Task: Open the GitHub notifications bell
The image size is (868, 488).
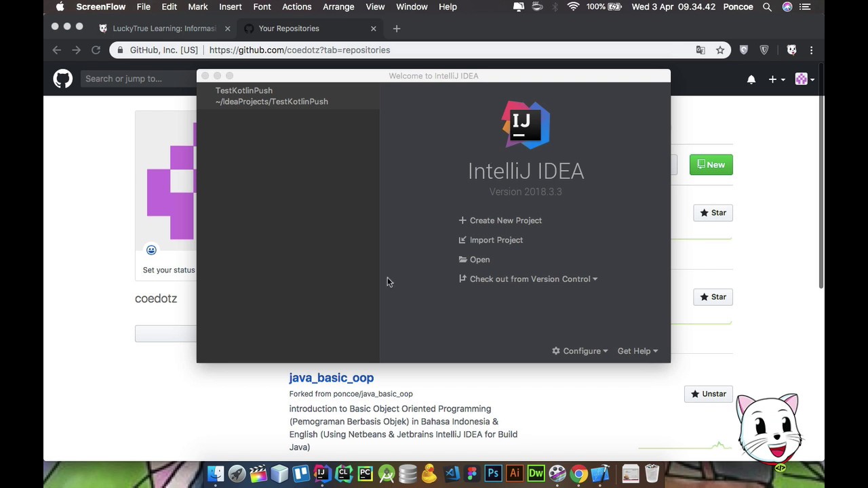Action: [751, 79]
